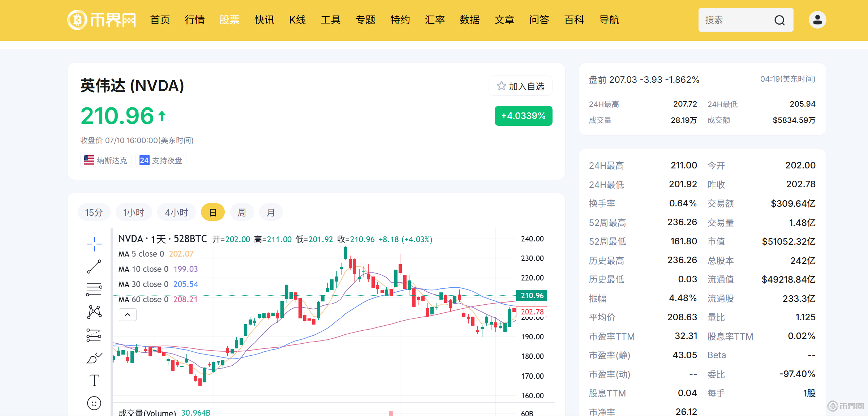Screen dimensions: 868x416
Task: Click the 52周最高 236.26 value
Action: coord(682,222)
